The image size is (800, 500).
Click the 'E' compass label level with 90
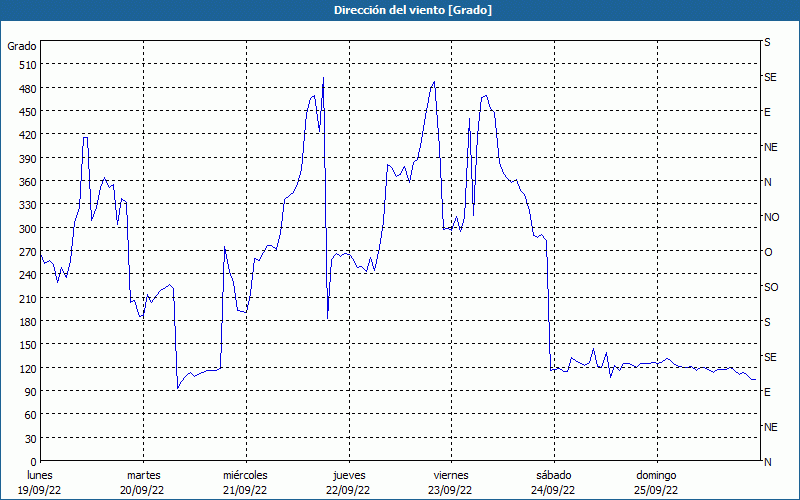click(767, 392)
